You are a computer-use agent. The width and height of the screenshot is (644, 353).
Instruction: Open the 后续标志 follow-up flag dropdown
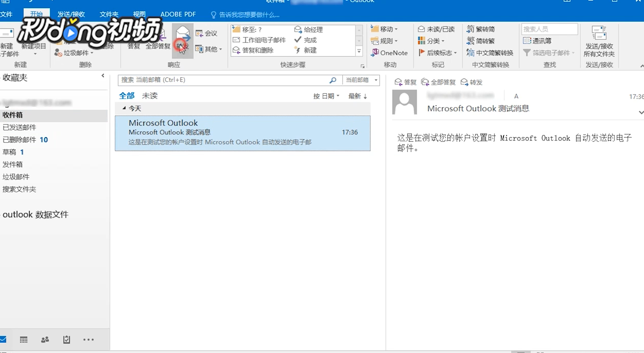(438, 53)
